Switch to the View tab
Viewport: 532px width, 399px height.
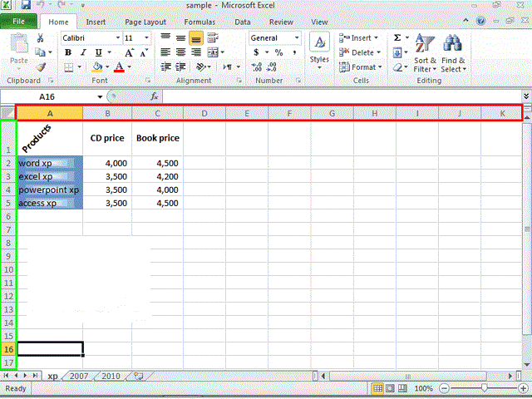(319, 22)
